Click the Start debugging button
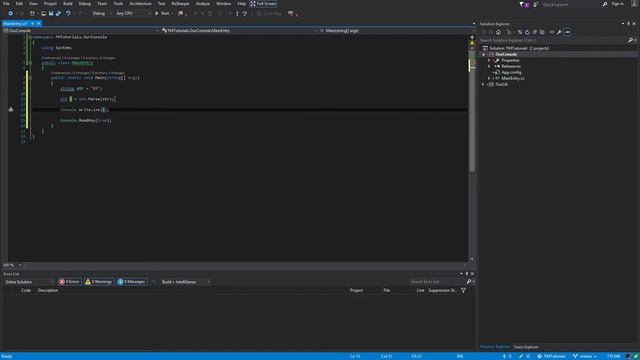The height and width of the screenshot is (360, 640). click(x=163, y=13)
